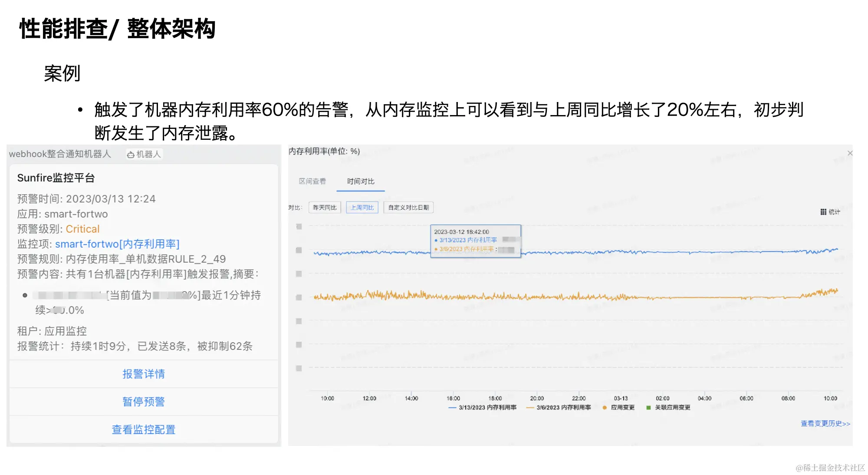Select the 上周同比 comparison option
This screenshot has height=475, width=868.
click(x=362, y=208)
